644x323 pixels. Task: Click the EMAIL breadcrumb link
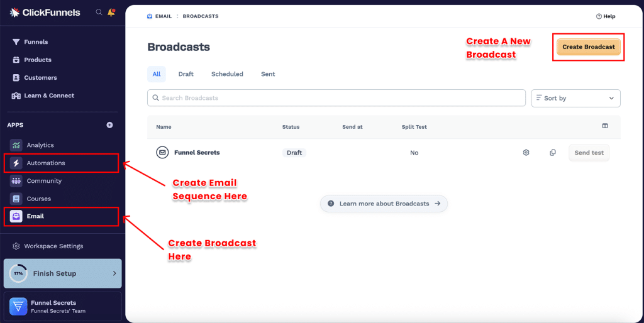coord(164,16)
